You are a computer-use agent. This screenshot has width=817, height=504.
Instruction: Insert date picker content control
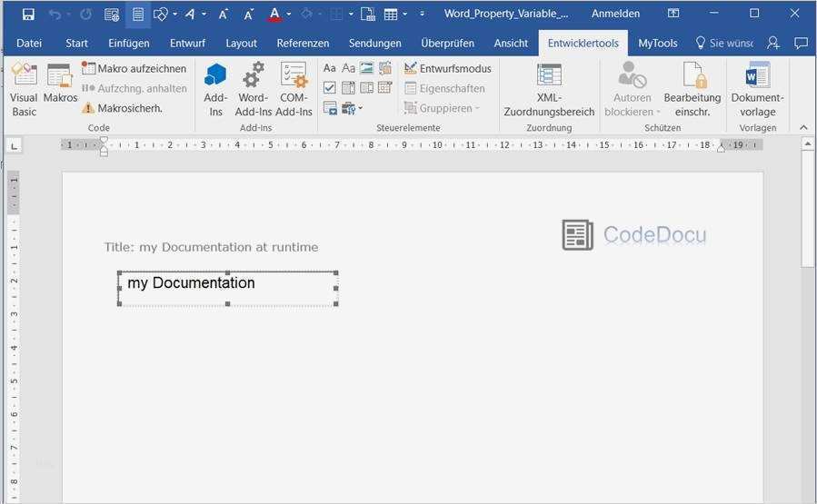click(385, 87)
